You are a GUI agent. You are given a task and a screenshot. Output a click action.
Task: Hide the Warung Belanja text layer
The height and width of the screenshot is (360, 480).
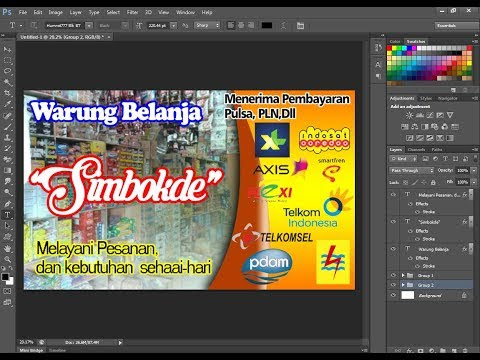tap(393, 249)
